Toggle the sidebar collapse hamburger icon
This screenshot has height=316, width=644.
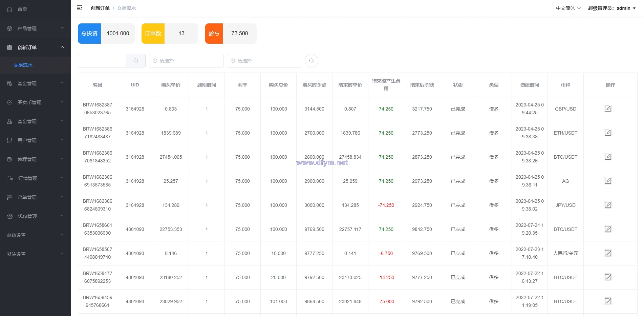[80, 8]
